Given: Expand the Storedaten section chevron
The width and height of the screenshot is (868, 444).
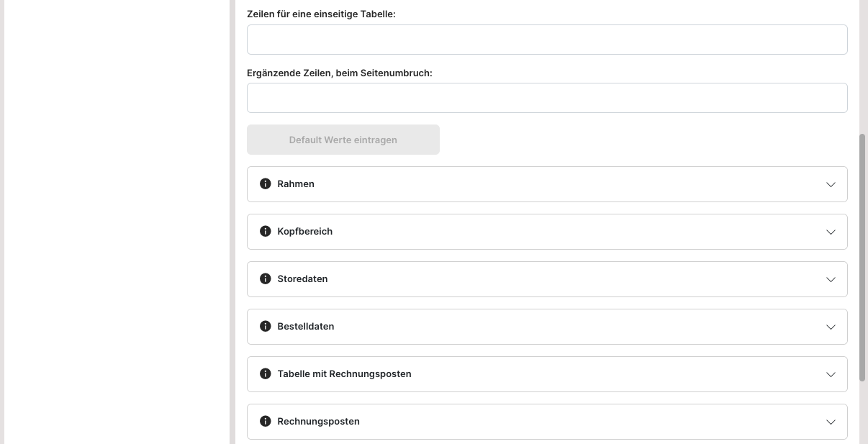Looking at the screenshot, I should (x=831, y=279).
